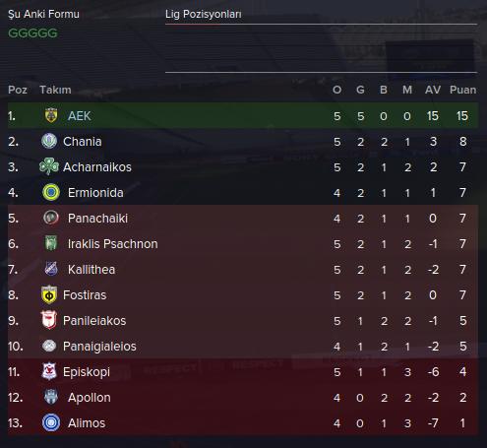The width and height of the screenshot is (487, 448).
Task: Open the Apollon team name link
Action: coord(90,398)
